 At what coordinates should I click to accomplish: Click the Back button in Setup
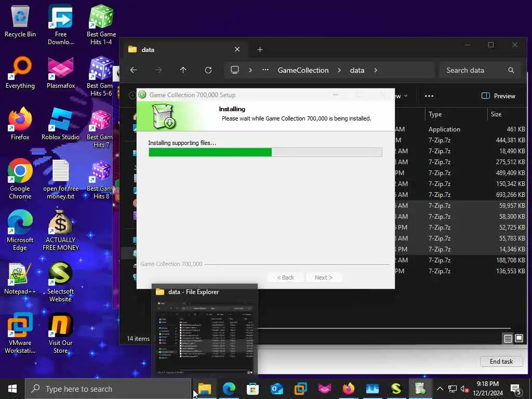pyautogui.click(x=285, y=277)
